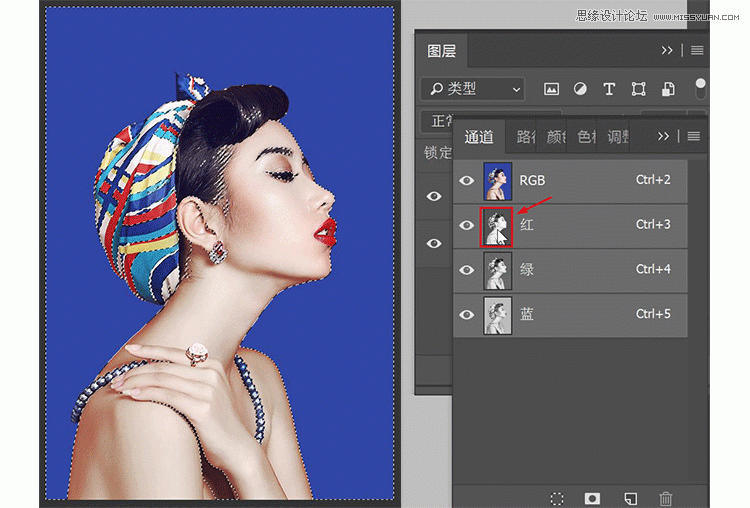Toggle visibility of the upper layer
Screen dimensions: 750x508
pyautogui.click(x=434, y=196)
